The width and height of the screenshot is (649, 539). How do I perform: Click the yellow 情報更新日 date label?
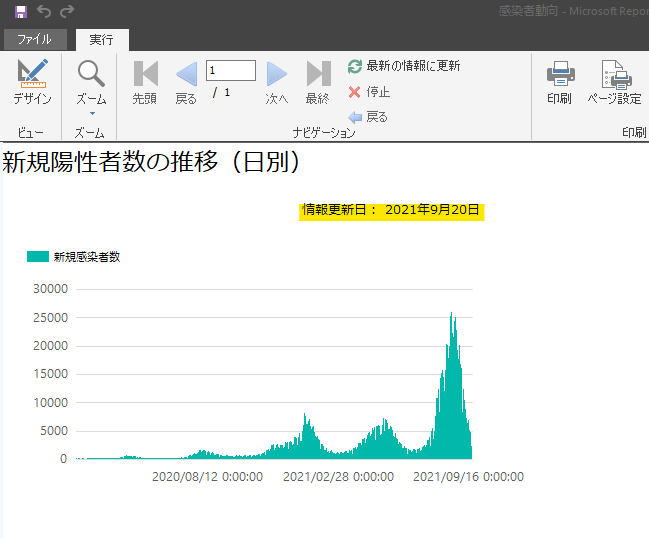pyautogui.click(x=392, y=210)
